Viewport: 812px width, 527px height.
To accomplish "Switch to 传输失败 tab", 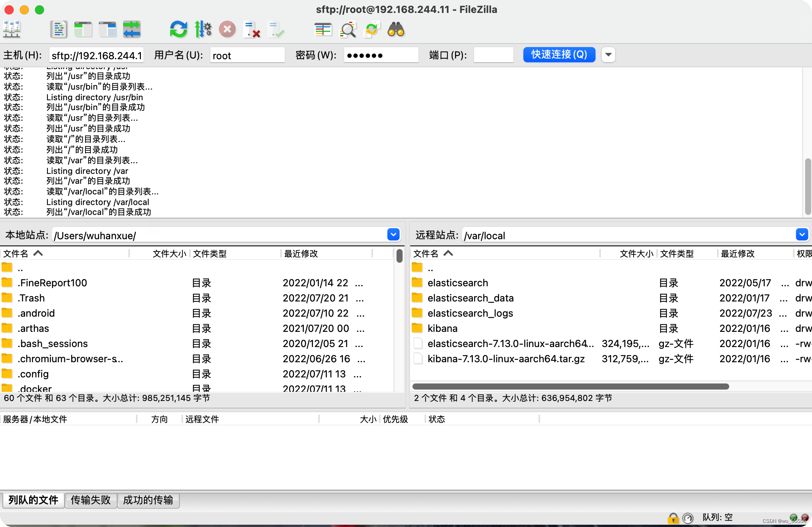I will pos(91,500).
